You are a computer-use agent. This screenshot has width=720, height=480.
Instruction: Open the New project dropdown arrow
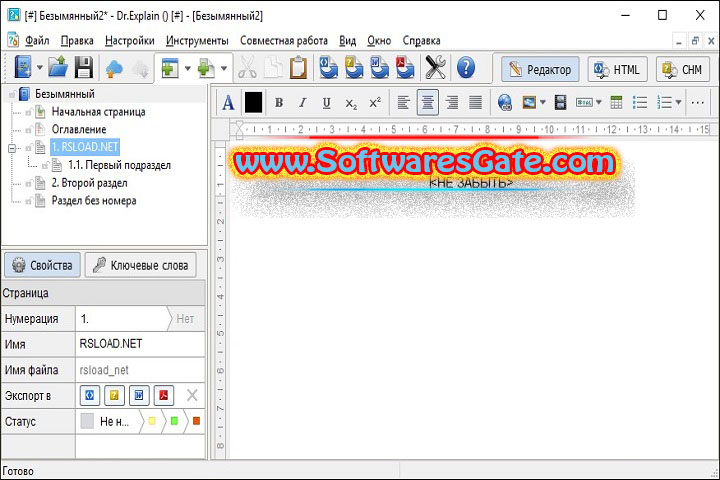40,68
